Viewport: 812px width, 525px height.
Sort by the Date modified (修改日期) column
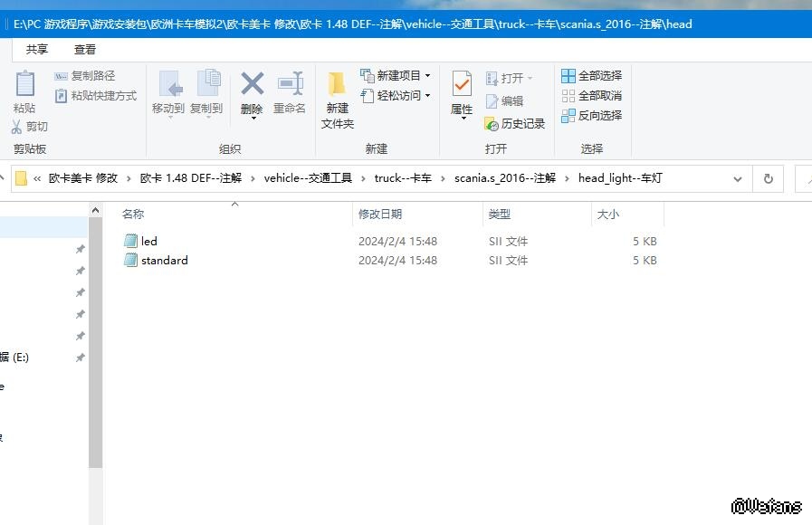(x=380, y=215)
